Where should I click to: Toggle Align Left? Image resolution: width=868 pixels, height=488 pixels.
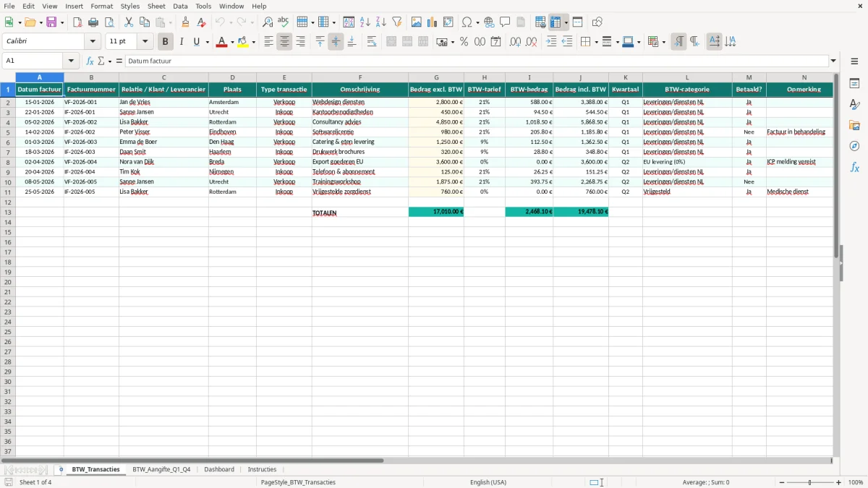(268, 42)
